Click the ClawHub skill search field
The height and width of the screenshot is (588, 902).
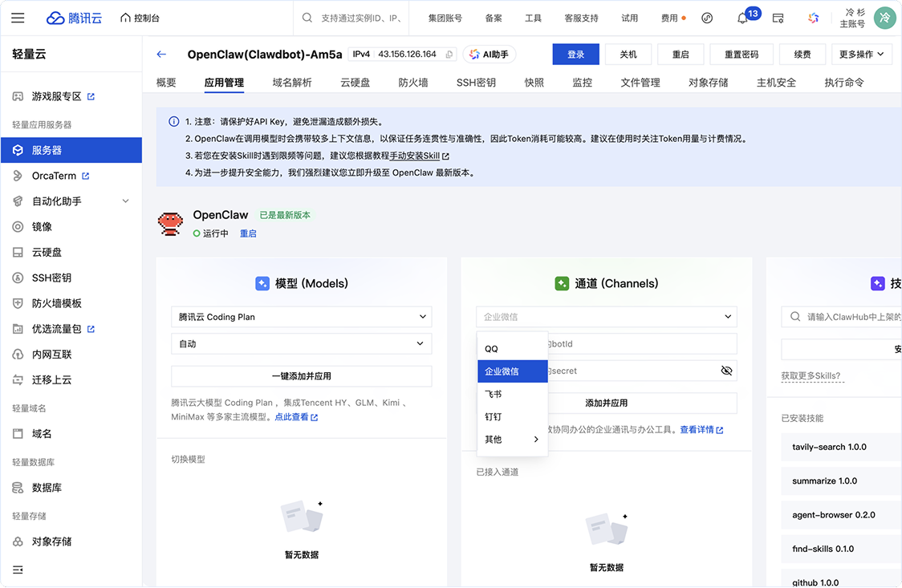point(847,317)
